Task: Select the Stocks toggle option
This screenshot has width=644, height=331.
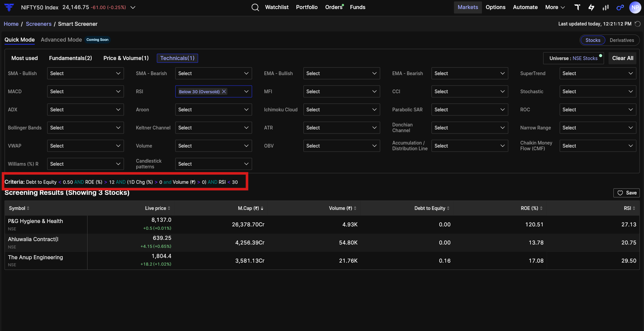Action: tap(593, 40)
